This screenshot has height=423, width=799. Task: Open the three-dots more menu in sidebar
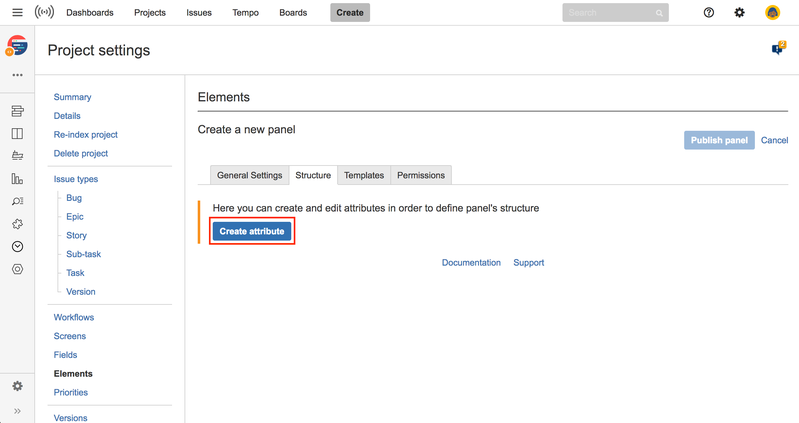[17, 76]
